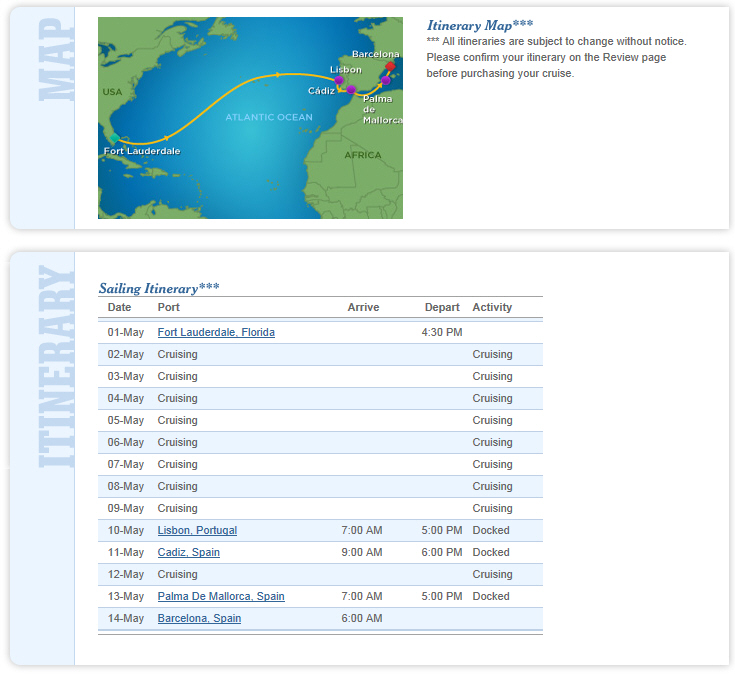The width and height of the screenshot is (735, 676).
Task: Click the 07-May date cell
Action: click(126, 465)
